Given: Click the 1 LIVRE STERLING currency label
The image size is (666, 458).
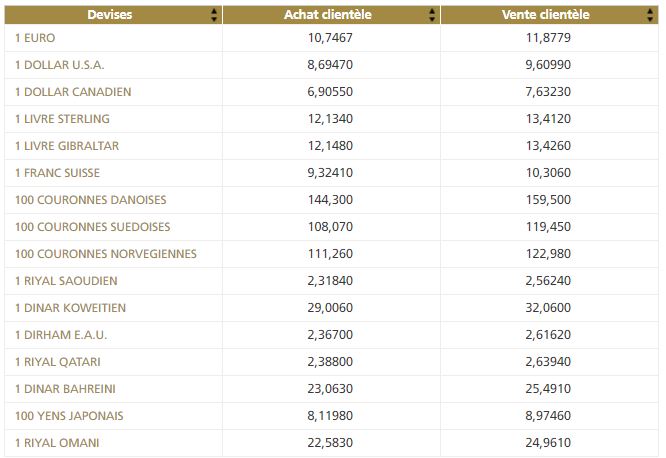Looking at the screenshot, I should point(63,119).
